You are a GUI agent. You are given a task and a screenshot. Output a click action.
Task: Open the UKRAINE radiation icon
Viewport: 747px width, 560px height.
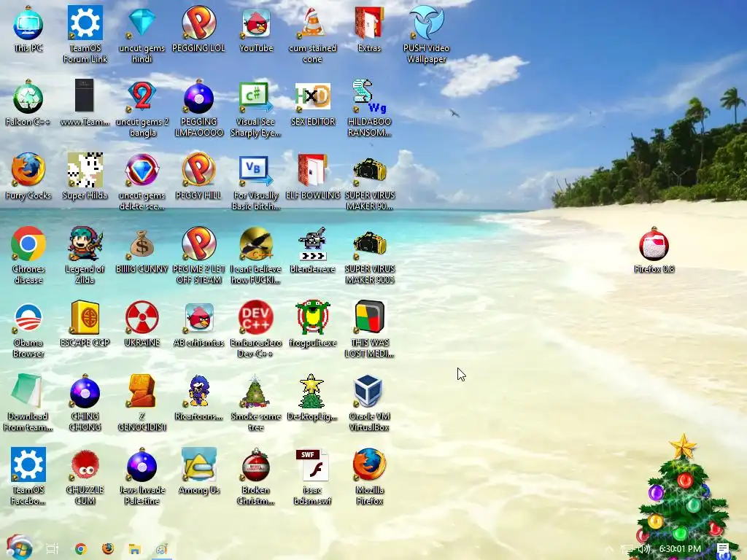coord(142,323)
